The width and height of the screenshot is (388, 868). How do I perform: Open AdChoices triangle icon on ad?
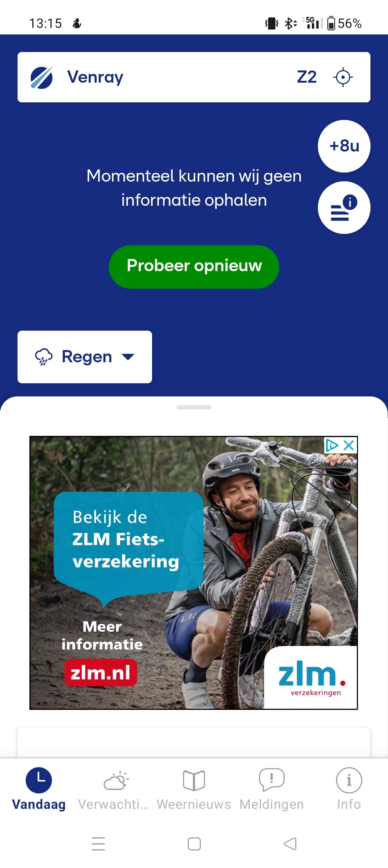tap(331, 446)
